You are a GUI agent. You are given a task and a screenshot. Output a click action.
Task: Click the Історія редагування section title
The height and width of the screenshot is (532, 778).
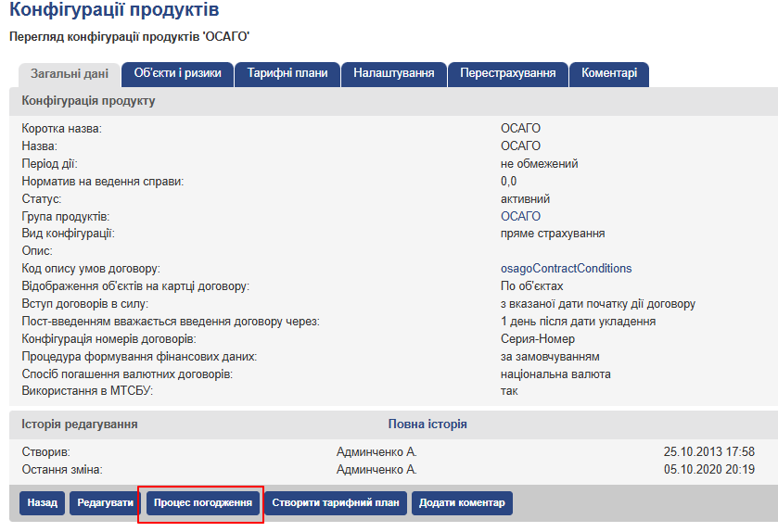coord(80,424)
